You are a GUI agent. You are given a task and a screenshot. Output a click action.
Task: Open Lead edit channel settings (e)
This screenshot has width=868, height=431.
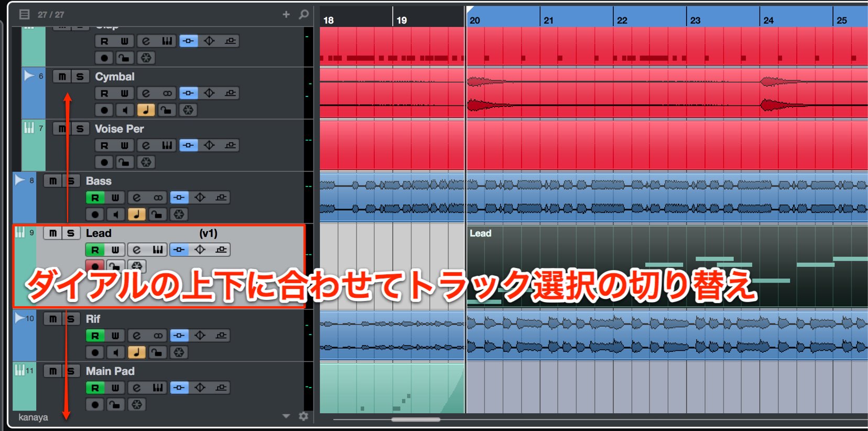[x=137, y=250]
